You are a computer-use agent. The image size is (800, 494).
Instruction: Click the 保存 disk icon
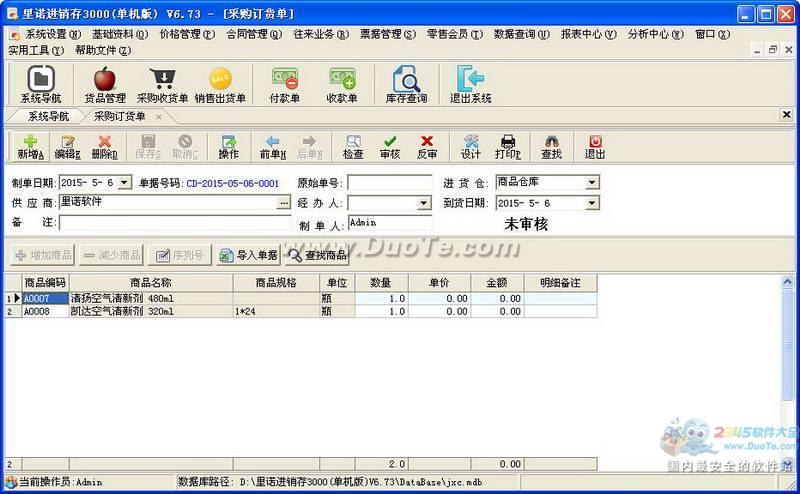(x=148, y=147)
